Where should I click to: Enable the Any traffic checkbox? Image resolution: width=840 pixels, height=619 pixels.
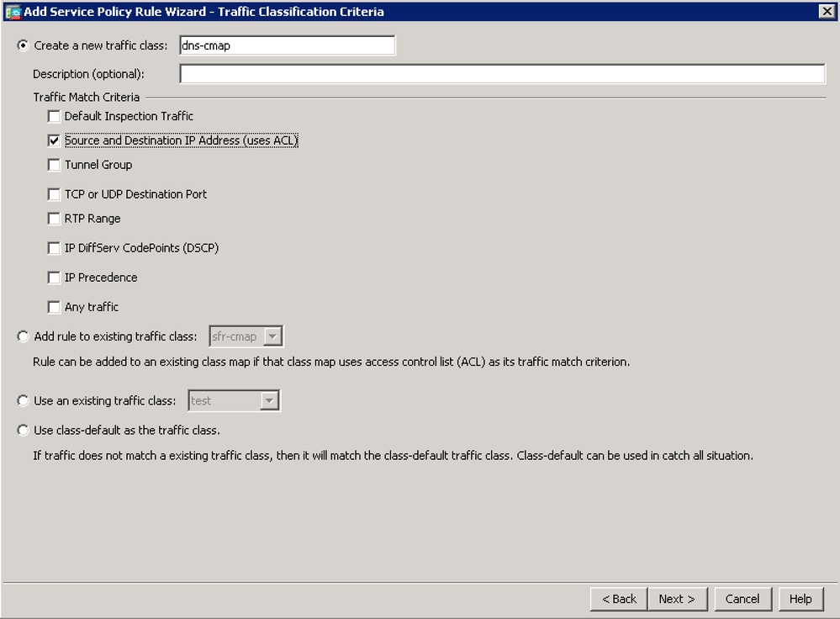coord(54,307)
